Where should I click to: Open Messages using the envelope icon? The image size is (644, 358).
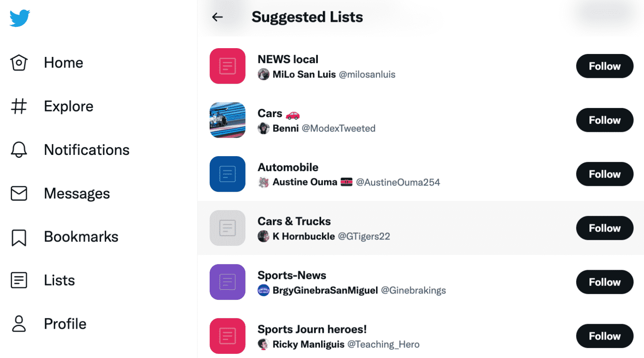[19, 193]
